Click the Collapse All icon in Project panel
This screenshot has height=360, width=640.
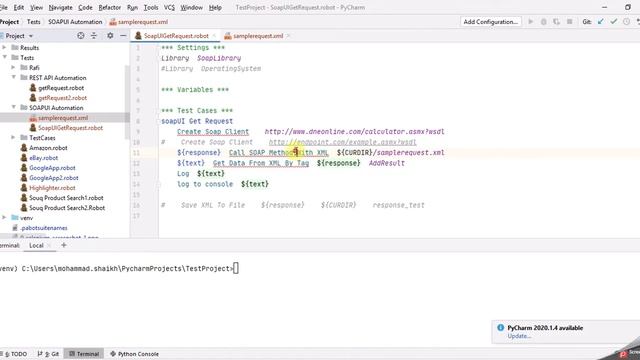(94, 36)
